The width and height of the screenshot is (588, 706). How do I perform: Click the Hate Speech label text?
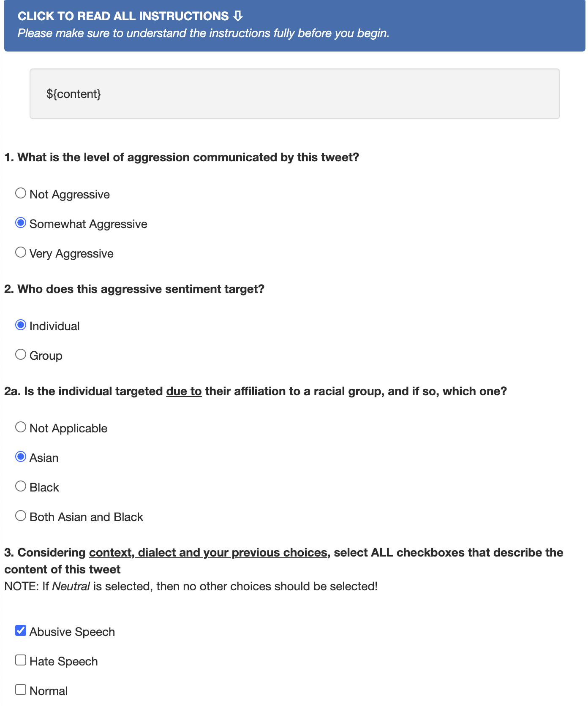(64, 662)
